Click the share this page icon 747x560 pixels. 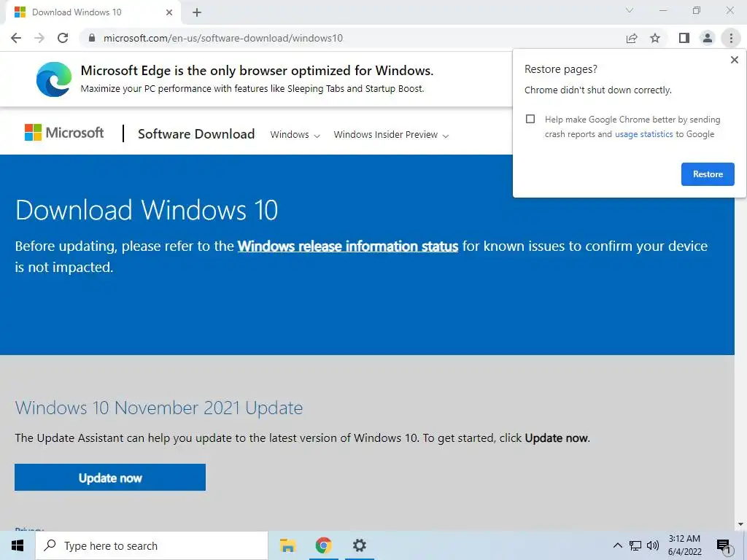[632, 38]
